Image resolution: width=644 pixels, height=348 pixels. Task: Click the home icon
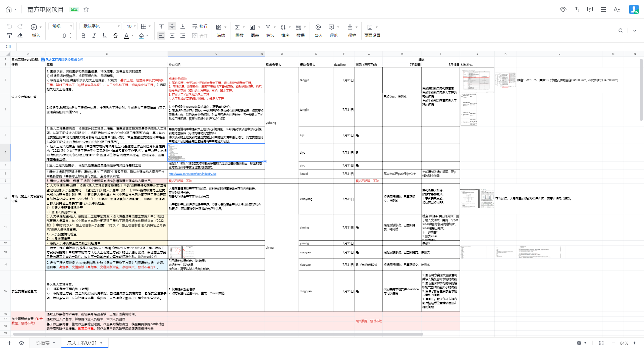(x=9, y=9)
